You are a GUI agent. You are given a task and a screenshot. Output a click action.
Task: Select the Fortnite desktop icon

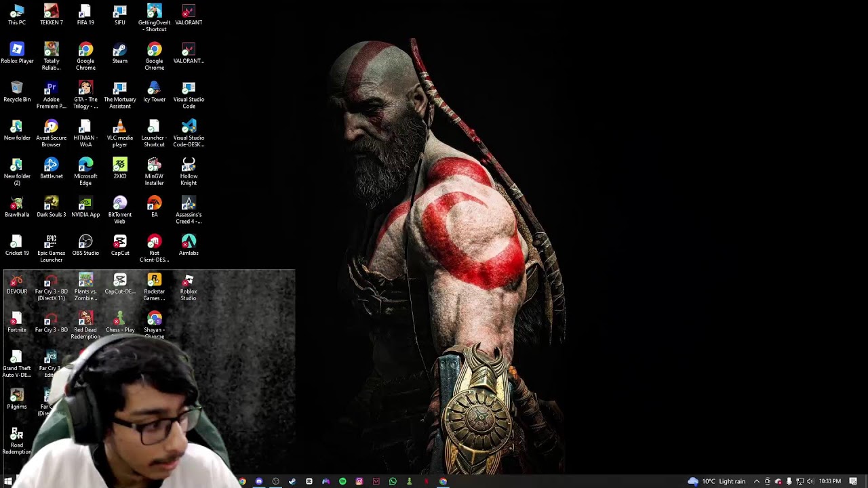[x=17, y=323]
